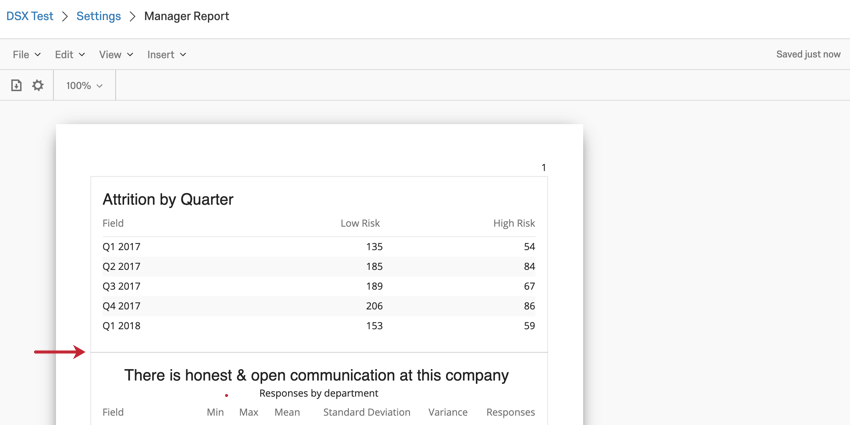Open the File menu

click(x=26, y=55)
